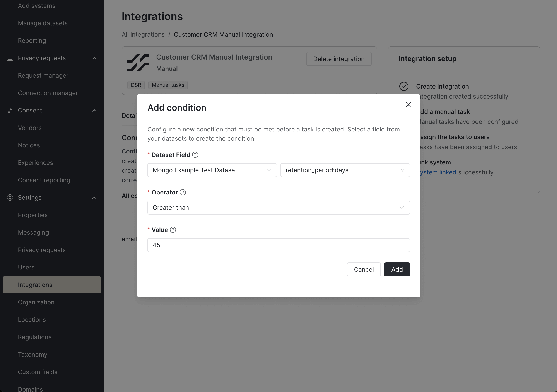Open the Mongo Example Test Dataset dropdown

(212, 170)
